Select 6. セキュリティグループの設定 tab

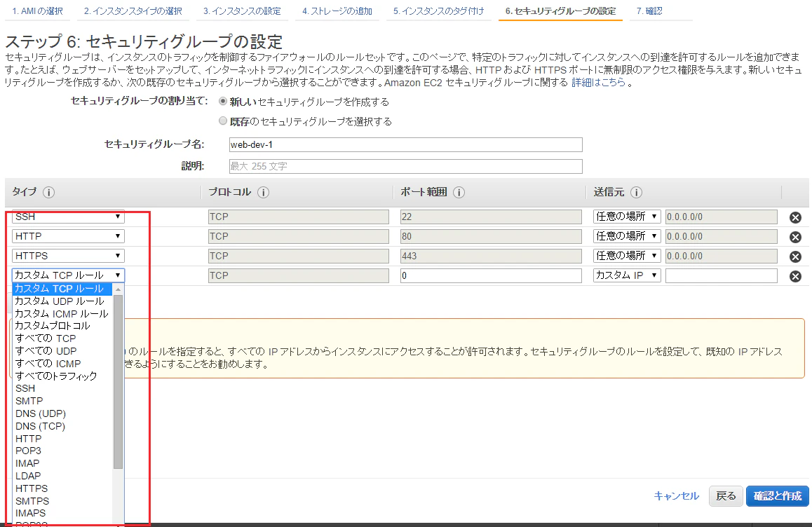point(560,11)
